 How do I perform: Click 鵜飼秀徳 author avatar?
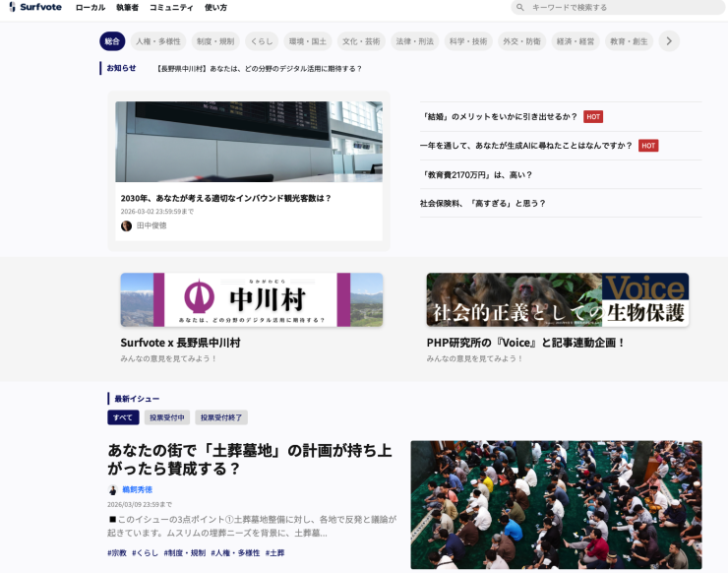(112, 490)
